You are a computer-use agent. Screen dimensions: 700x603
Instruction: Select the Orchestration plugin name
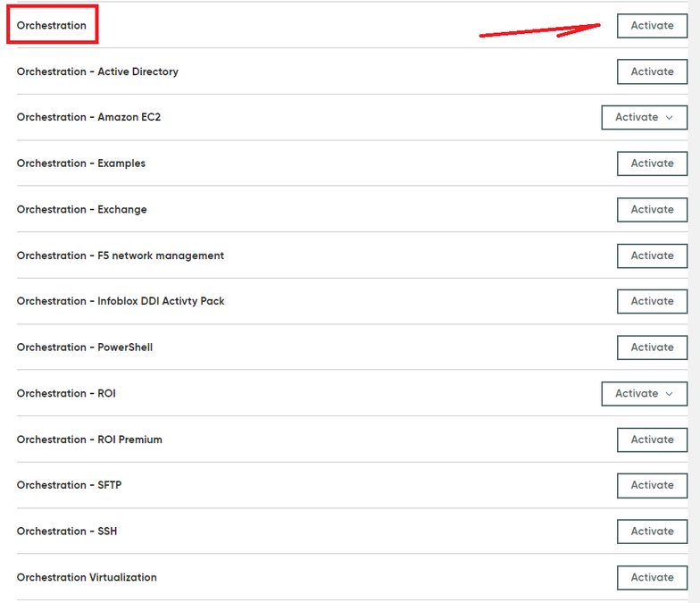tap(52, 25)
